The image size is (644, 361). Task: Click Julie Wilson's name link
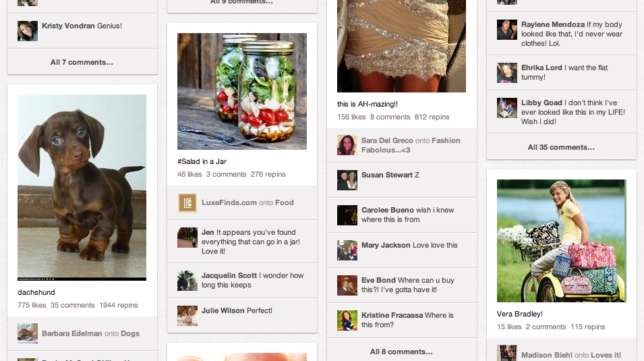[223, 310]
